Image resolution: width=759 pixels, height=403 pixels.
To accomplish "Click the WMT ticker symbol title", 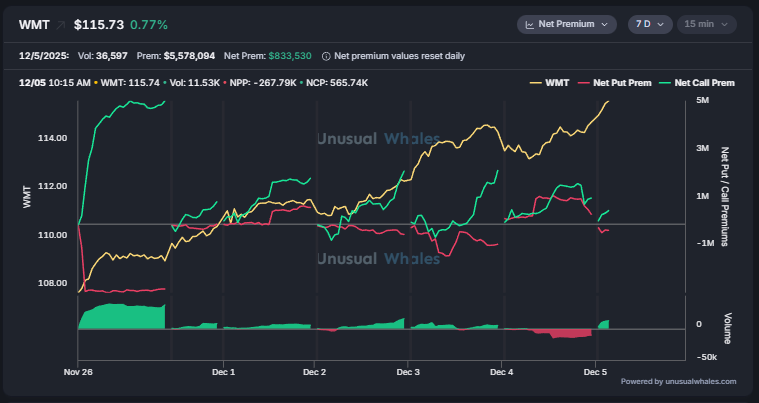I will pyautogui.click(x=34, y=24).
